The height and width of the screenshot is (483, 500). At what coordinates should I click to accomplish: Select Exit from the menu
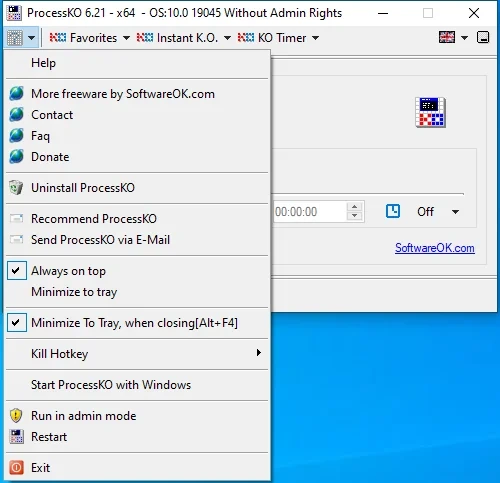(x=137, y=468)
